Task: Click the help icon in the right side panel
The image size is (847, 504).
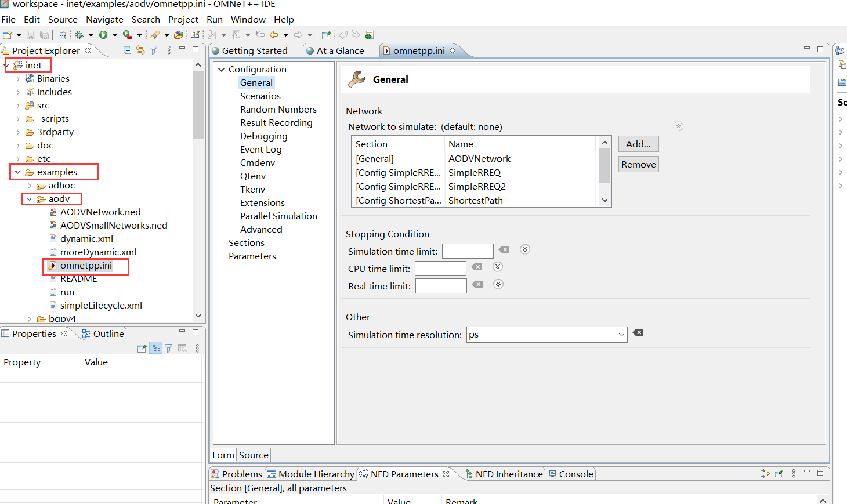Action: click(840, 50)
